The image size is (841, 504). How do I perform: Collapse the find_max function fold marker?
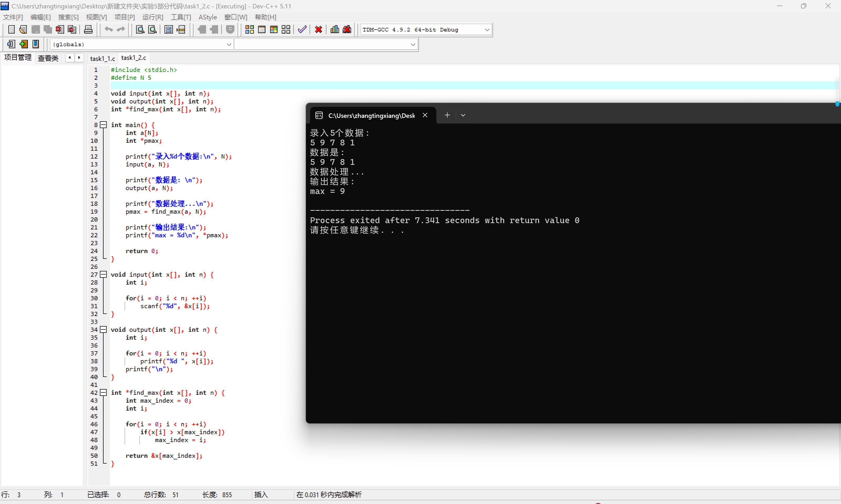104,393
